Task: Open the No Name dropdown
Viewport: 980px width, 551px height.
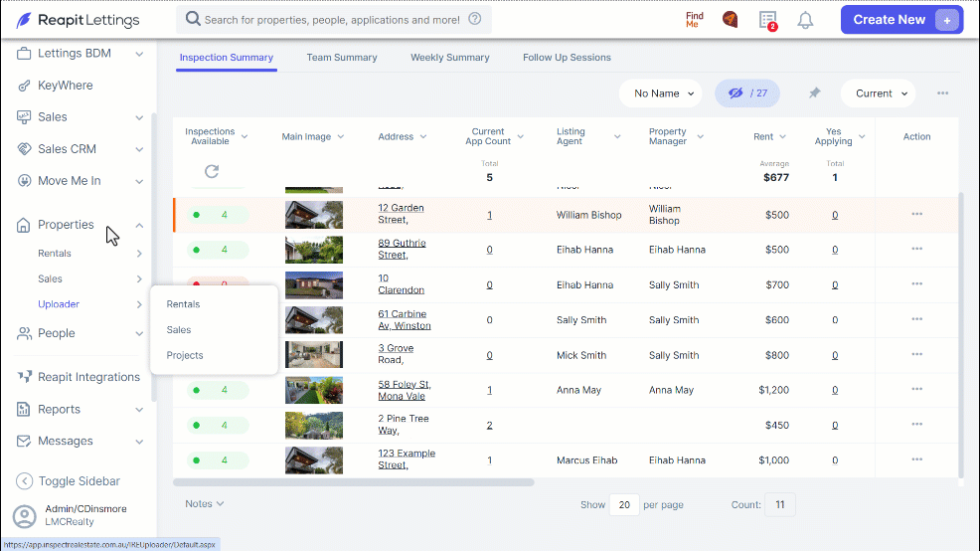Action: [661, 93]
